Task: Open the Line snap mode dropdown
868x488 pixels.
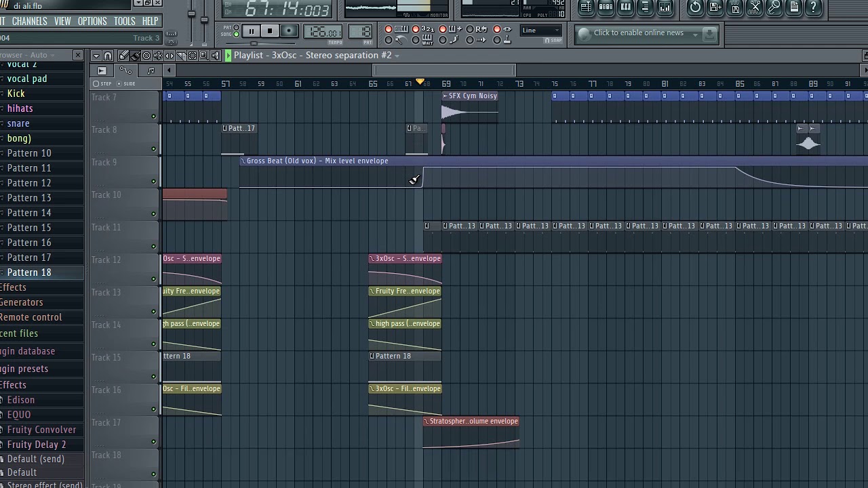Action: (541, 30)
